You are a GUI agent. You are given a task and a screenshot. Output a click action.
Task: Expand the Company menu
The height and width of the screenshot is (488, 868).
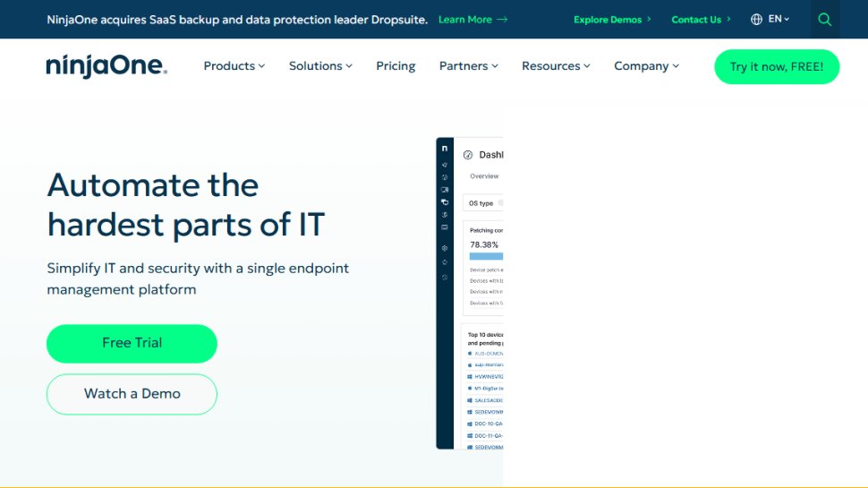tap(646, 66)
